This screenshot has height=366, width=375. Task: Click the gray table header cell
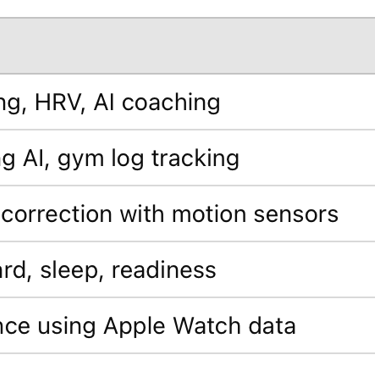[x=187, y=46]
